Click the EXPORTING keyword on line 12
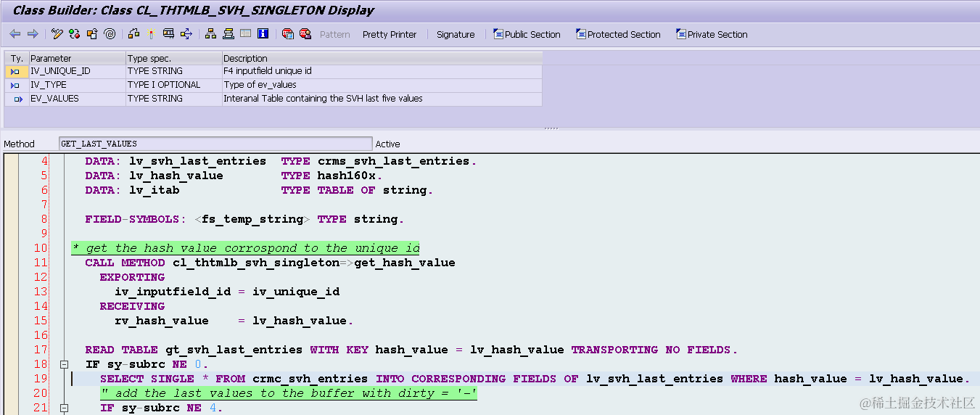980x415 pixels. pyautogui.click(x=132, y=277)
